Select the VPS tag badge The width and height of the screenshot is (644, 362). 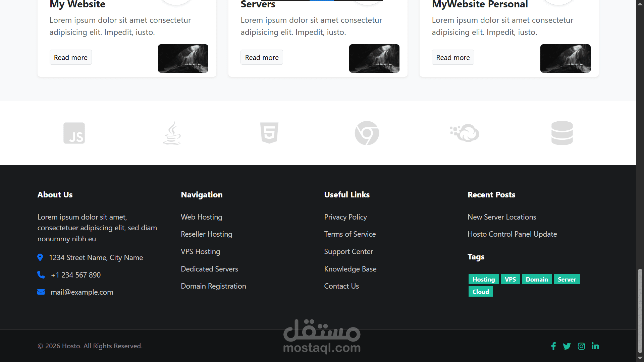coord(510,280)
